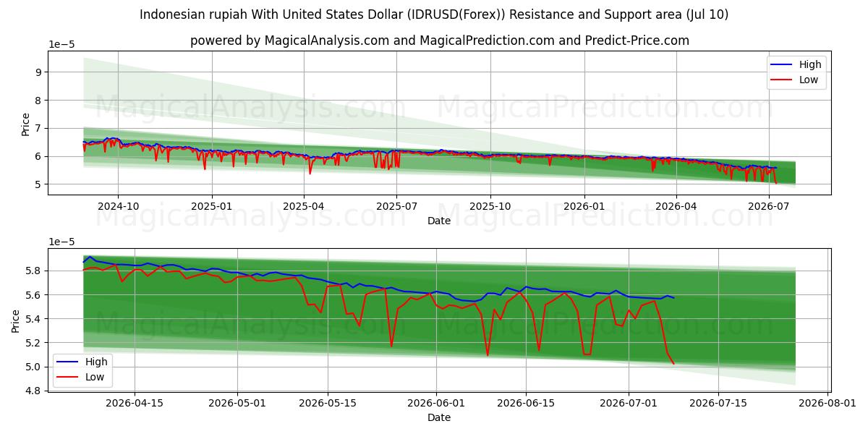
Task: Click the 2026-01 tick label
Action: pyautogui.click(x=584, y=206)
